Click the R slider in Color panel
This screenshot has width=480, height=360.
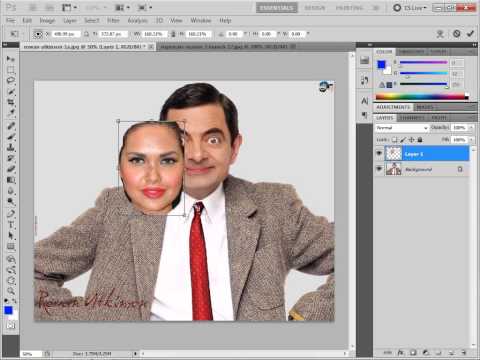pos(423,62)
